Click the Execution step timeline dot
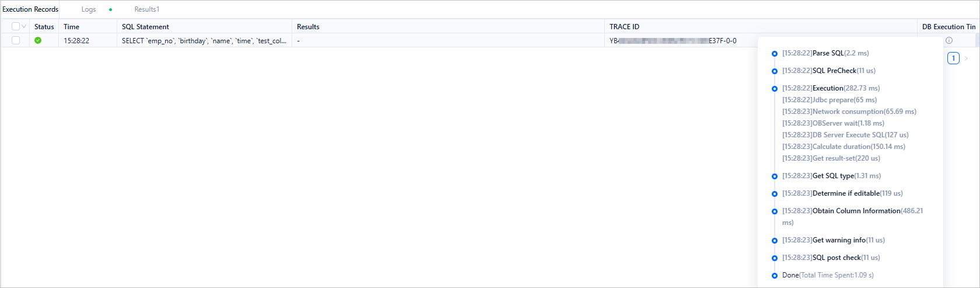The image size is (980, 288). 775,89
